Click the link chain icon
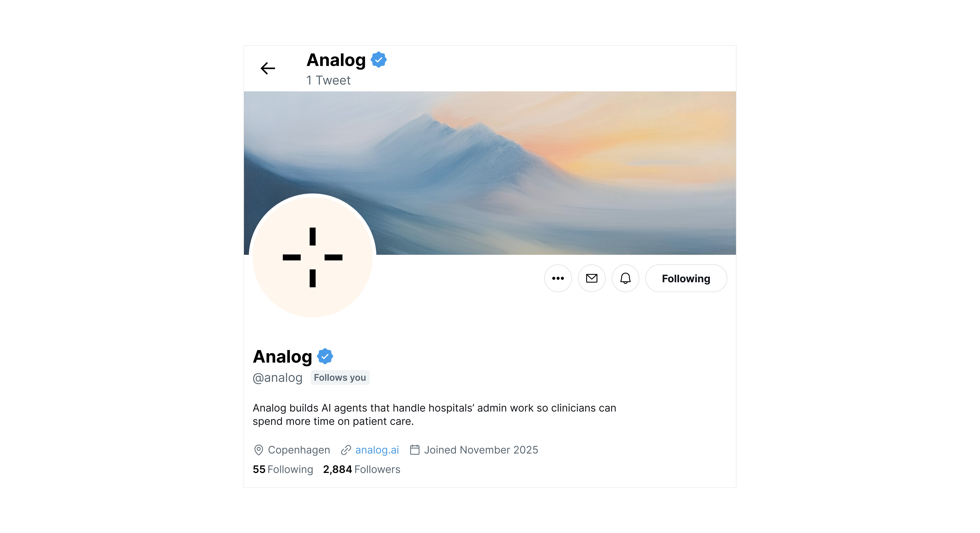The image size is (980, 533). (x=346, y=450)
